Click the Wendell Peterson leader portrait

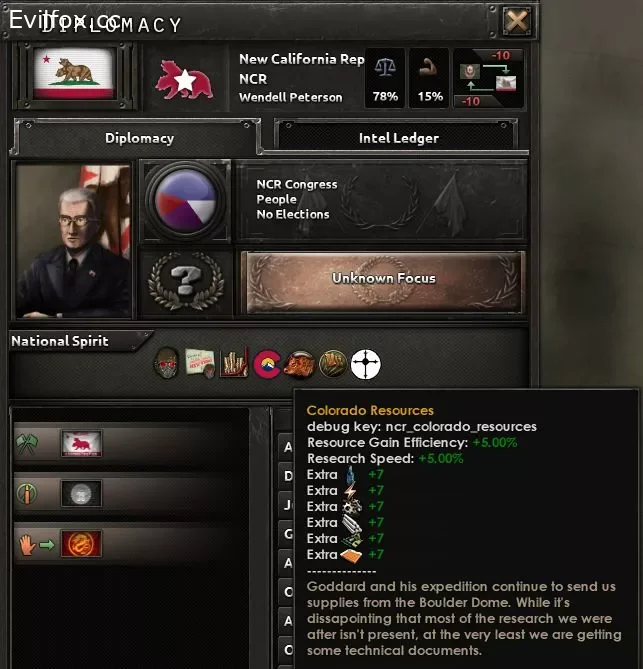pos(73,241)
